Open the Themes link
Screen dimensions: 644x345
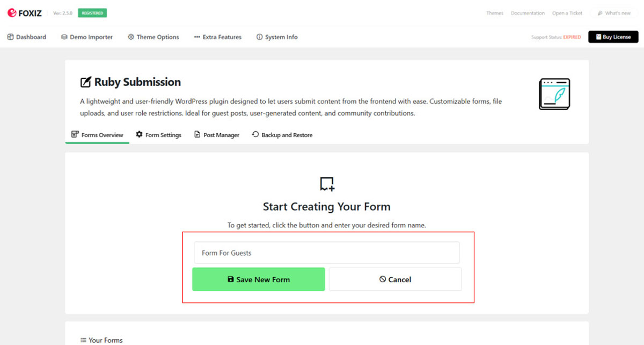495,13
